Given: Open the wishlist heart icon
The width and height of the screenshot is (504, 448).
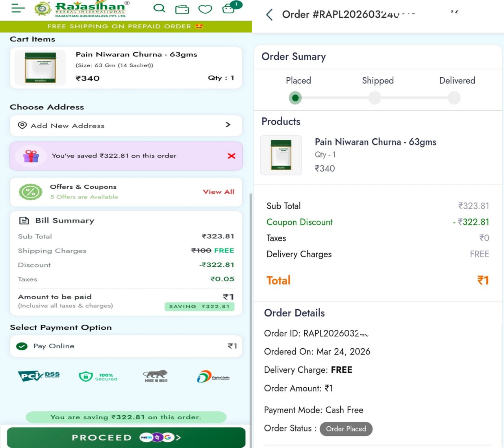Looking at the screenshot, I should point(205,9).
